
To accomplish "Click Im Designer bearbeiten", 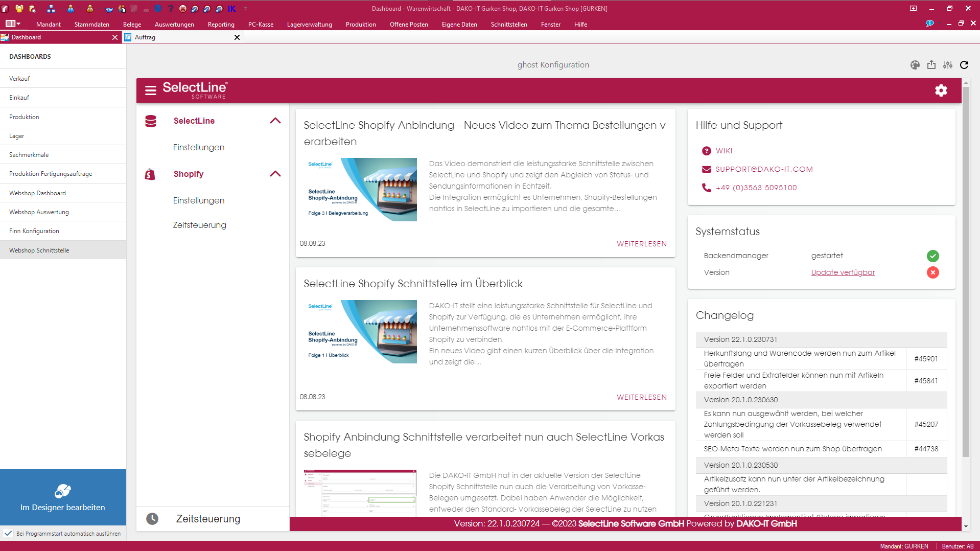I will pos(62,507).
